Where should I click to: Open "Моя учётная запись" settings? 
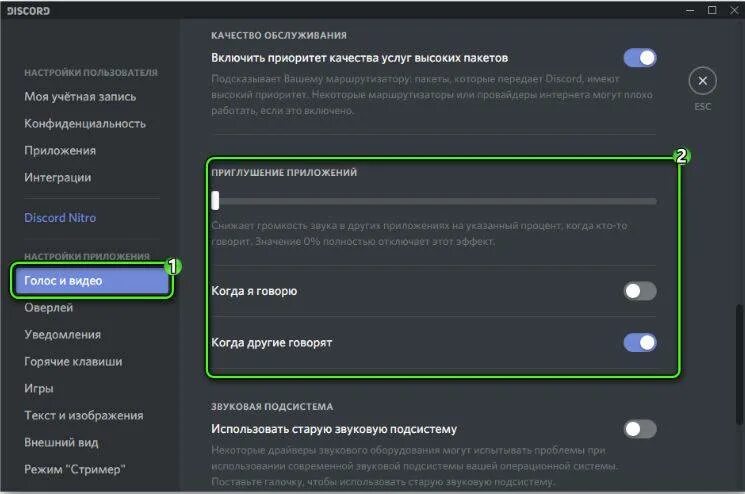click(80, 96)
